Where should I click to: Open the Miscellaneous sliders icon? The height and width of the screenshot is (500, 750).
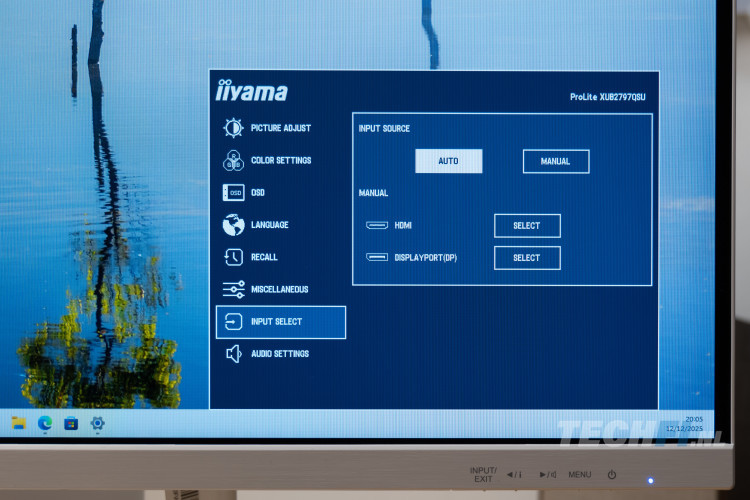click(233, 289)
